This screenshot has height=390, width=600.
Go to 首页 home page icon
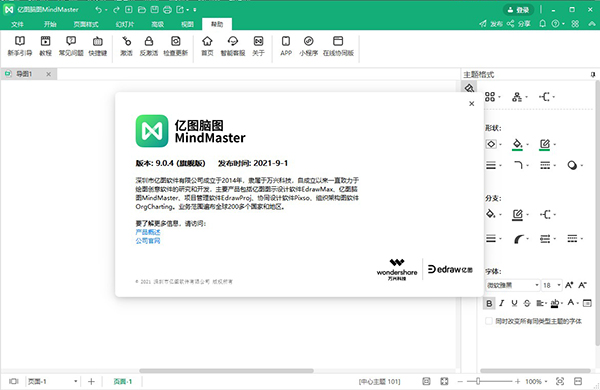(207, 46)
